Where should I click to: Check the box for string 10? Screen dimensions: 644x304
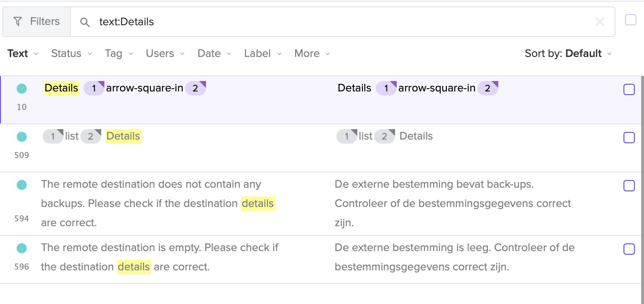click(629, 89)
